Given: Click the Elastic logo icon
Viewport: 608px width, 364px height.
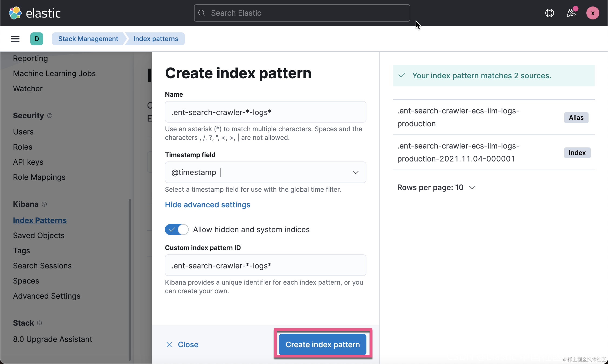Looking at the screenshot, I should (15, 13).
